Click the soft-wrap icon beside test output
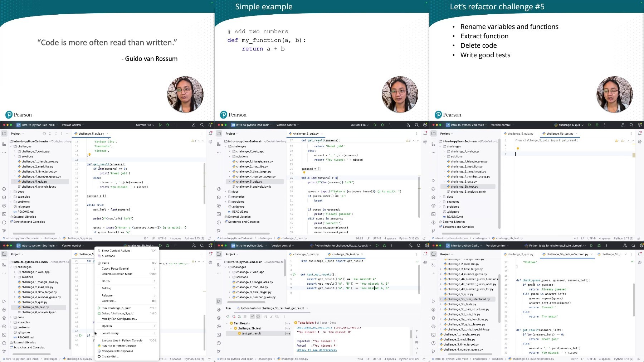 click(x=416, y=343)
